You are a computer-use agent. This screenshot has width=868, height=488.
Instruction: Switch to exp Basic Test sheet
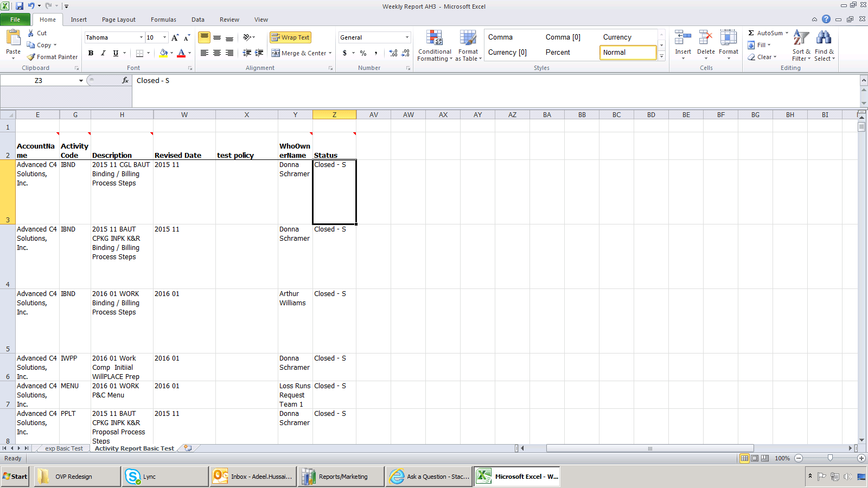tap(63, 448)
